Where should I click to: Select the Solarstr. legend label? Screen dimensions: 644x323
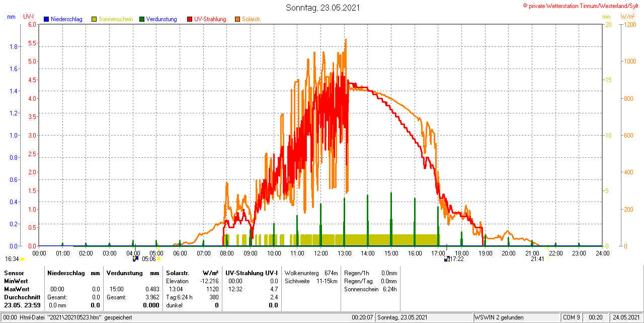[251, 19]
